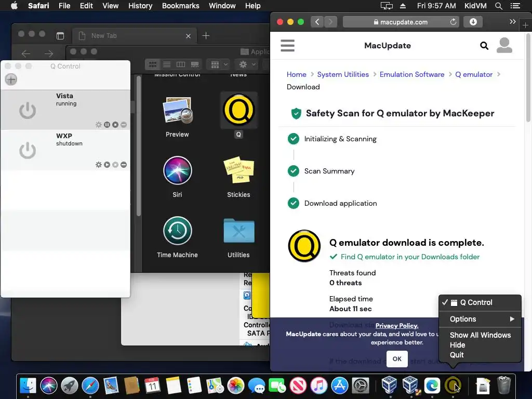The width and height of the screenshot is (532, 399).
Task: Go to Q emulator breadcrumb link
Action: click(474, 74)
